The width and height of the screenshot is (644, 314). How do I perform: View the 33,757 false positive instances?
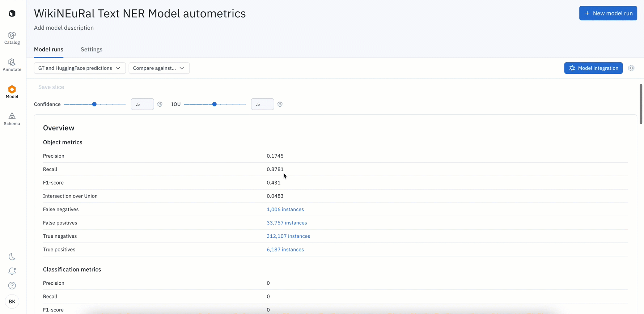[x=287, y=223]
